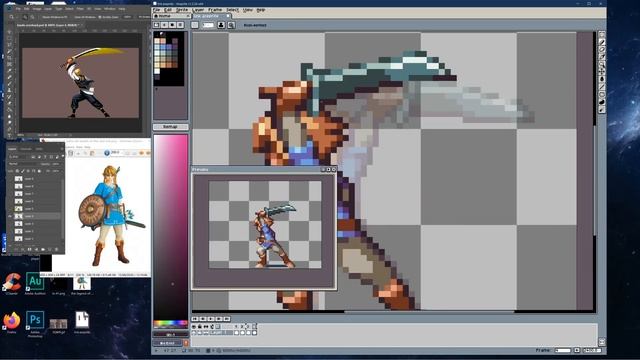This screenshot has height=360, width=640.
Task: Open CCleaner desktop shortcut
Action: coord(12,284)
